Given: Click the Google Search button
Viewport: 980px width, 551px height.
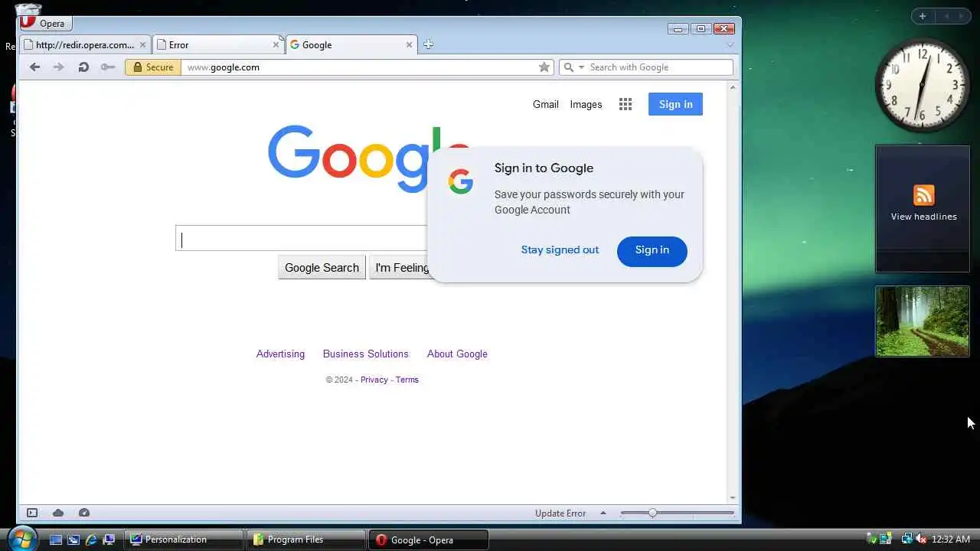Looking at the screenshot, I should pyautogui.click(x=322, y=267).
